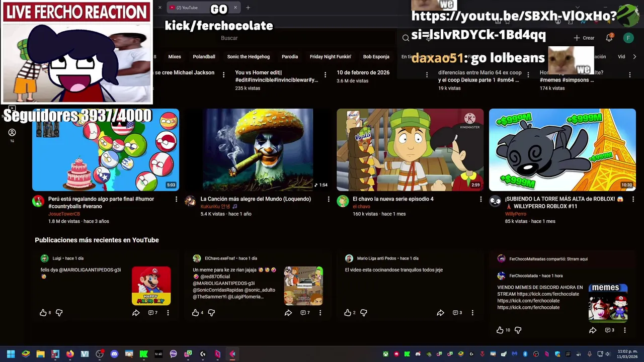Open the account avatar F menu

[628, 38]
